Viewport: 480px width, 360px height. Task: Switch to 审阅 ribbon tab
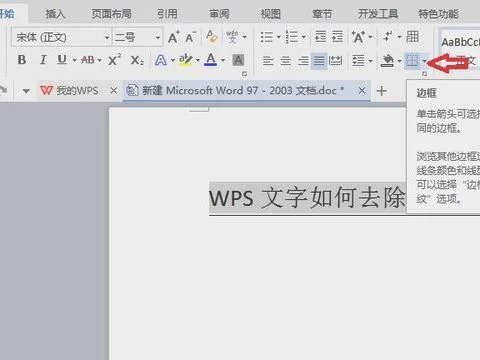(x=219, y=14)
